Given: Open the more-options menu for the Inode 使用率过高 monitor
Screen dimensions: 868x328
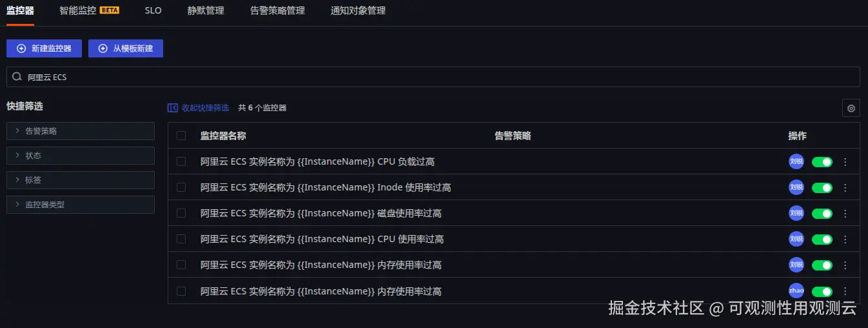Looking at the screenshot, I should [x=845, y=188].
